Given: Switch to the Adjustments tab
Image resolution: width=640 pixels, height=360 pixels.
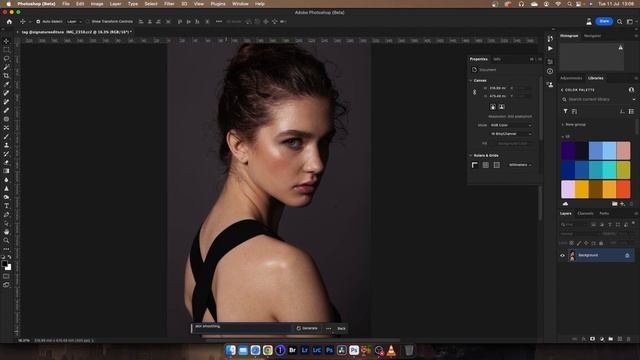Looking at the screenshot, I should [x=571, y=78].
